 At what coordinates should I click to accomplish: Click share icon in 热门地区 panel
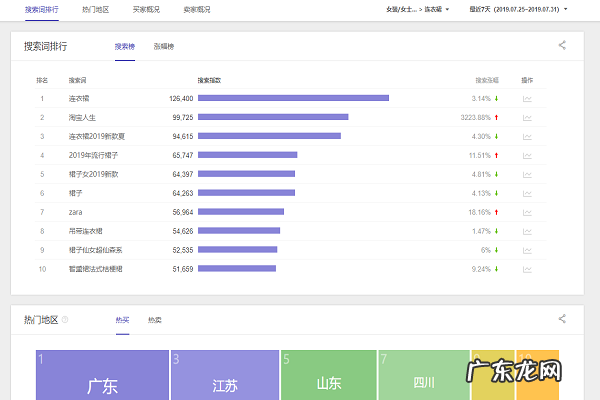click(562, 319)
